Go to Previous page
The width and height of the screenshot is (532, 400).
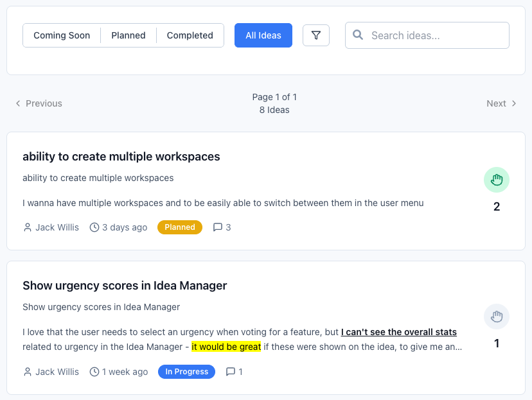pos(39,103)
